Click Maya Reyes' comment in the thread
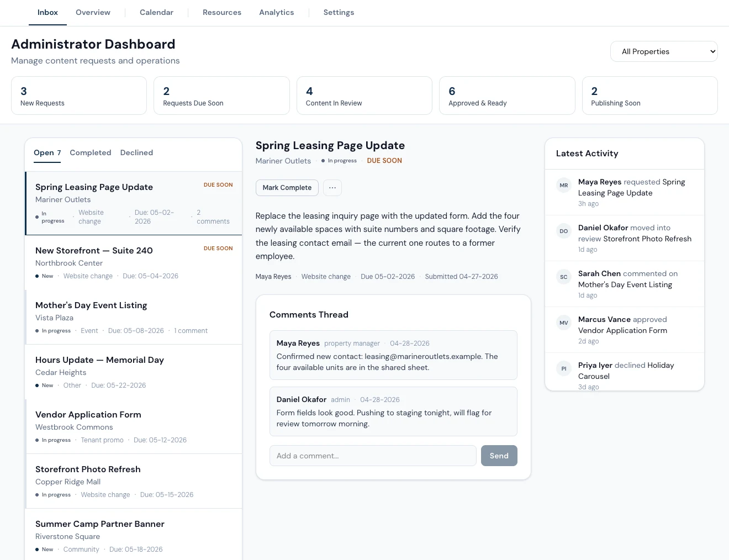This screenshot has height=560, width=729. point(393,355)
